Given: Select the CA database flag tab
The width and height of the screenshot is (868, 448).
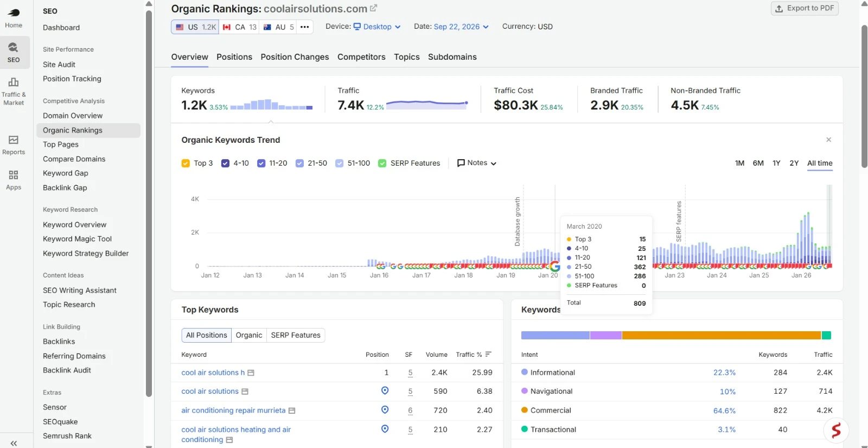Looking at the screenshot, I should click(239, 27).
